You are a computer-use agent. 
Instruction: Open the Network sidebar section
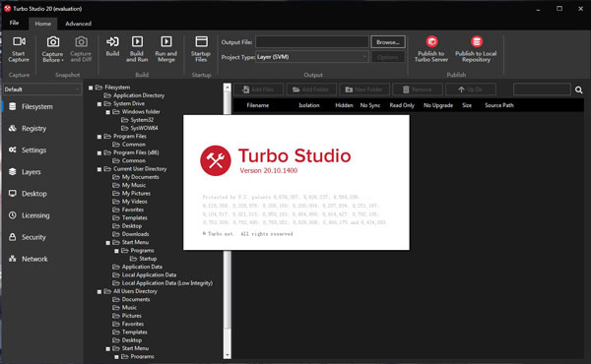tap(41, 259)
